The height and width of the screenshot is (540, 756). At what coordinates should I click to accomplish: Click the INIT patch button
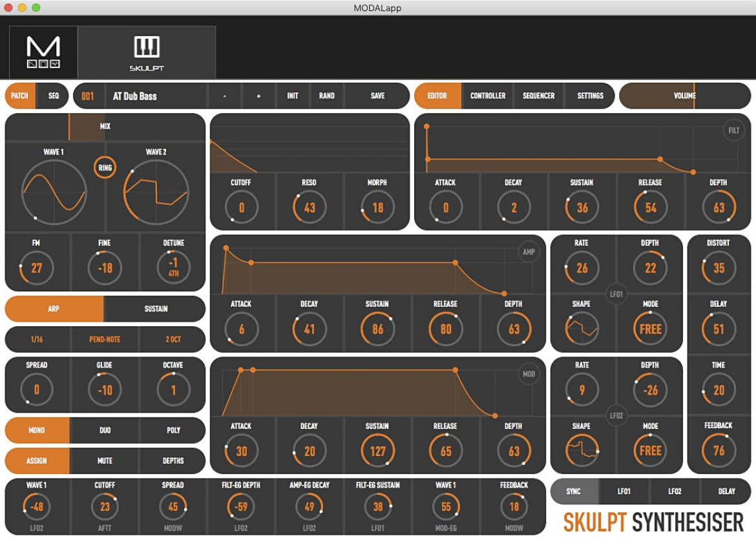coord(293,96)
